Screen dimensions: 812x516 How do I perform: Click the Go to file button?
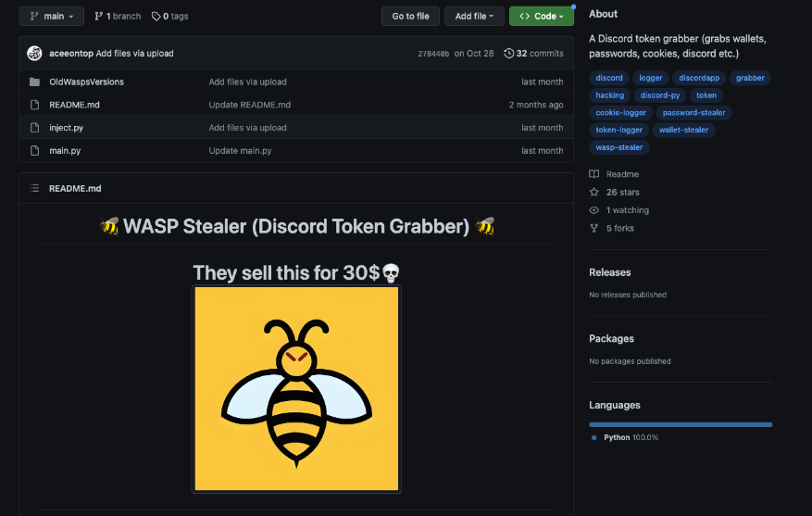[x=410, y=16]
